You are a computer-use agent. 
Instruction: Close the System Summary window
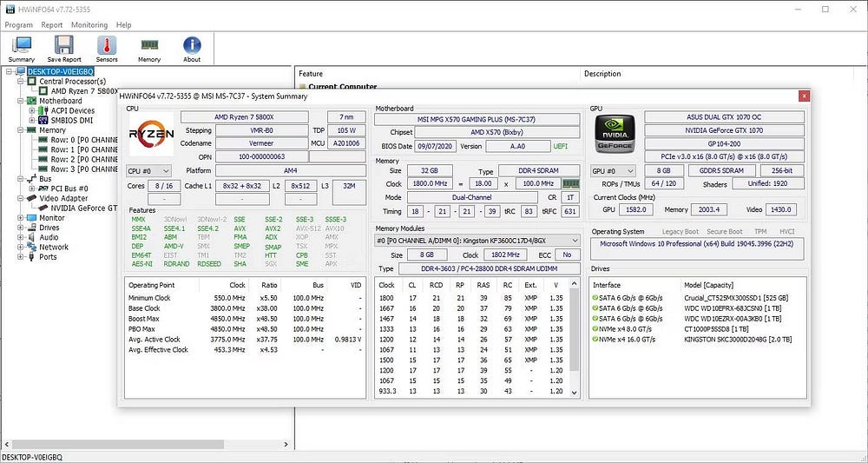tap(804, 96)
